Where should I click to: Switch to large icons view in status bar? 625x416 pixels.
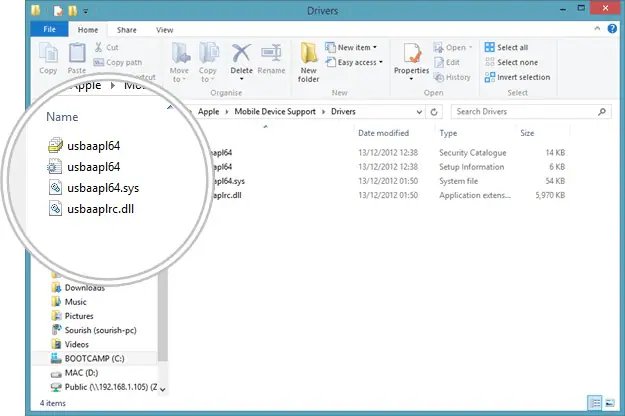point(610,403)
